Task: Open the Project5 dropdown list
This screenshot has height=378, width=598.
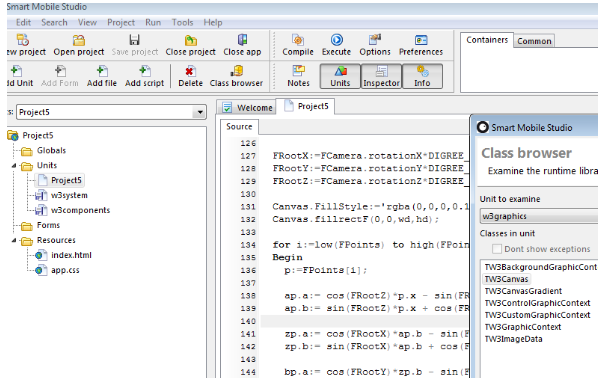Action: [200, 112]
